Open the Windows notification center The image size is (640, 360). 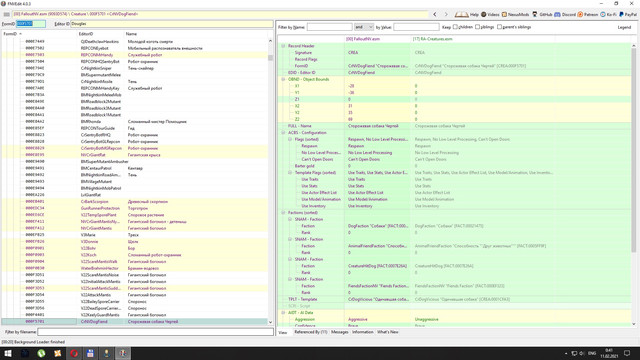[x=627, y=353]
